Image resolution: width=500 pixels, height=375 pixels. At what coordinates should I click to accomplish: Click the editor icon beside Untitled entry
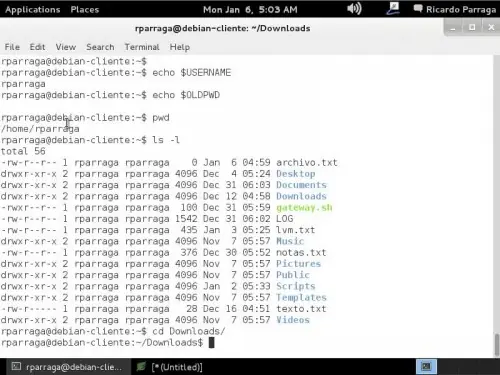[141, 367]
